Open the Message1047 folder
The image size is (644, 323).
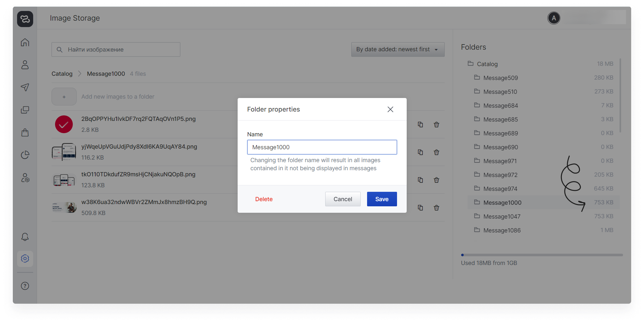502,216
